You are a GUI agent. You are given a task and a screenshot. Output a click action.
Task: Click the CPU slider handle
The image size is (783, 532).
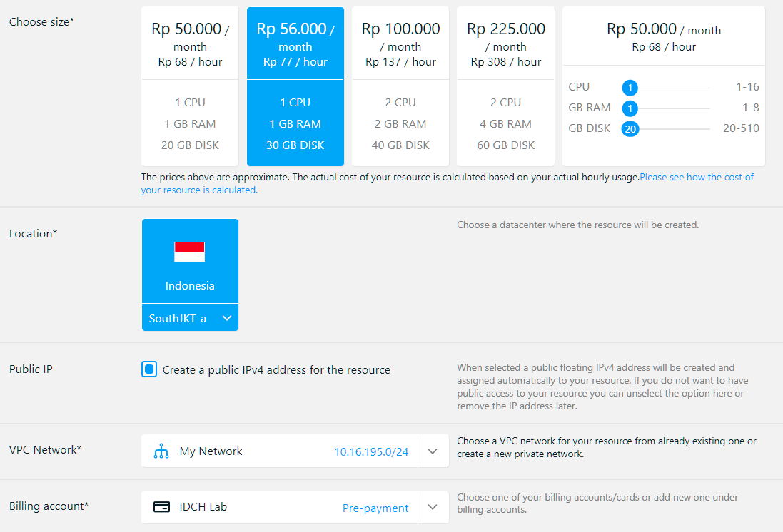pyautogui.click(x=630, y=88)
